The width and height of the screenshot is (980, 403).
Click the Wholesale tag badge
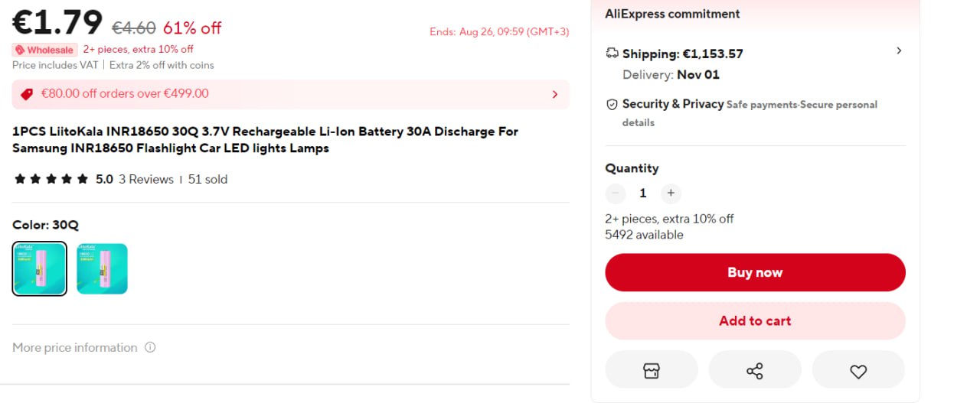coord(45,50)
